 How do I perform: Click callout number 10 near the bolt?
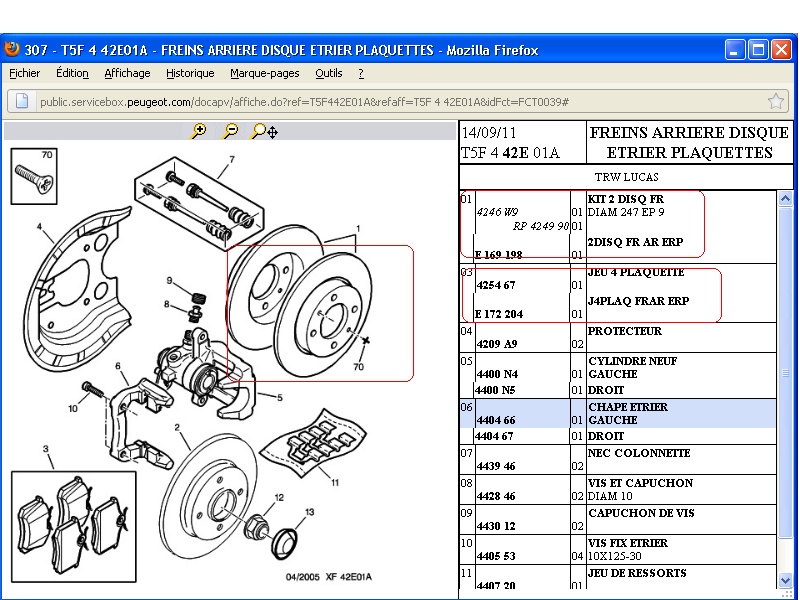pyautogui.click(x=73, y=408)
